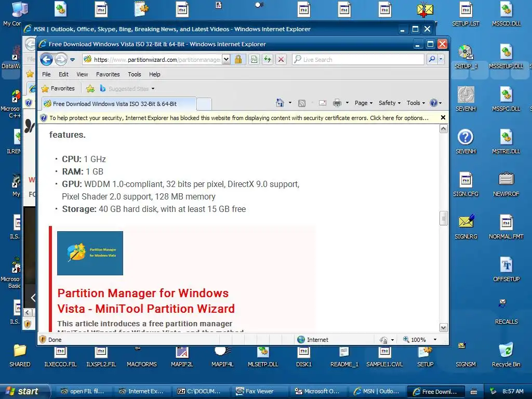Viewport: 532px width, 399px height.
Task: Expand the address bar URL dropdown
Action: (x=227, y=60)
